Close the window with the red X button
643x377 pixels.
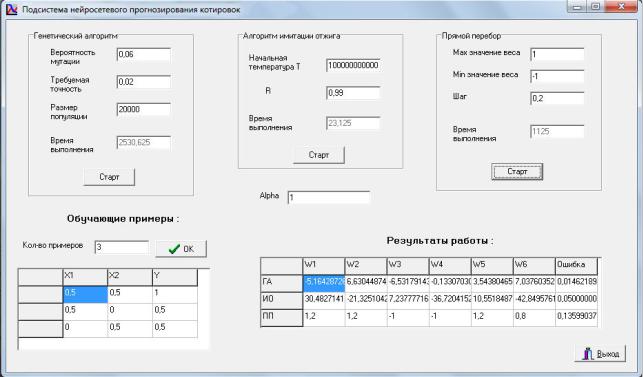621,7
